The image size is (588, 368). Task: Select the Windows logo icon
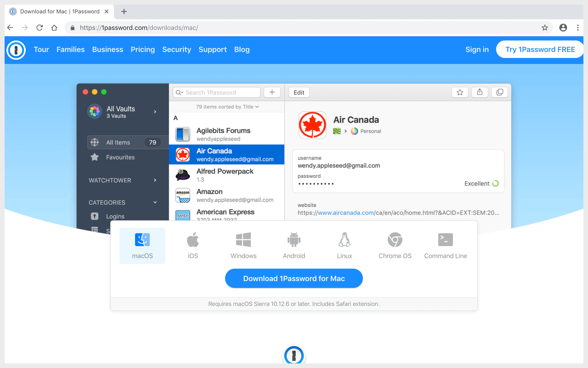tap(243, 240)
